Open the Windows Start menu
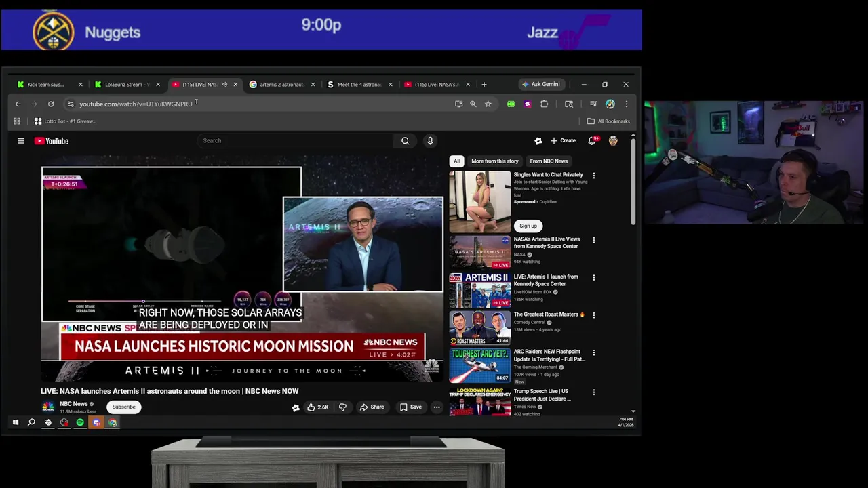Viewport: 868px width, 488px height. 15,422
